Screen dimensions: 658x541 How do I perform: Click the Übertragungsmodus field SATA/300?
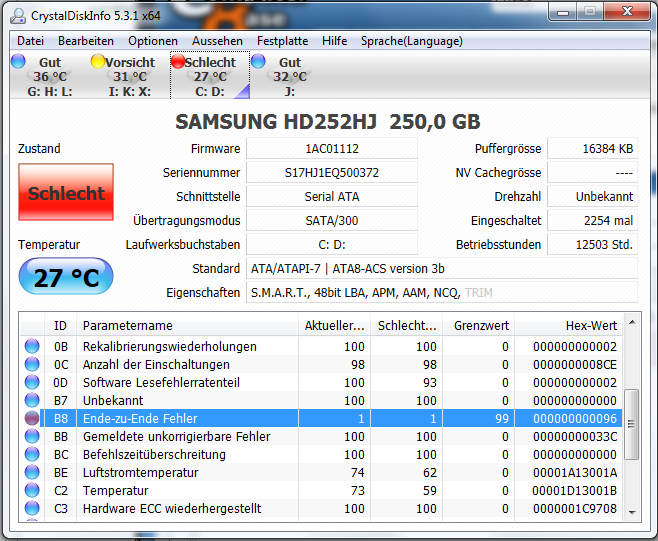(332, 220)
